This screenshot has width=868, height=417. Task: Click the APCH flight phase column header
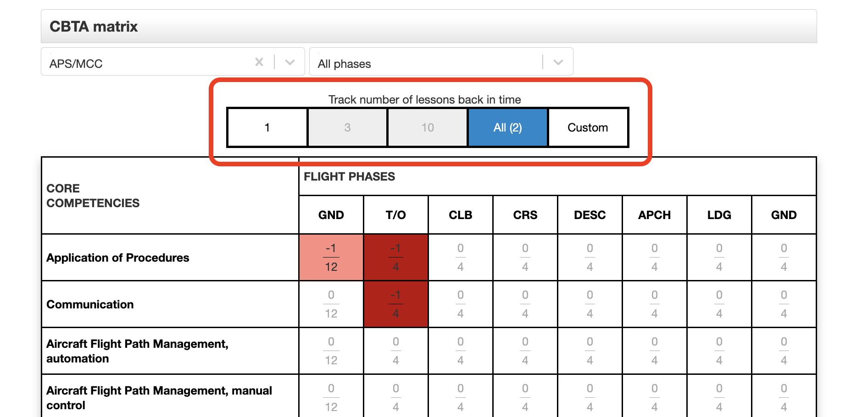[x=654, y=215]
